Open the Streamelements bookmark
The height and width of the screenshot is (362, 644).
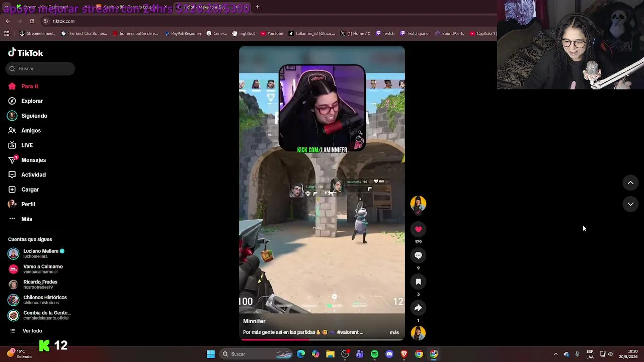(x=37, y=34)
